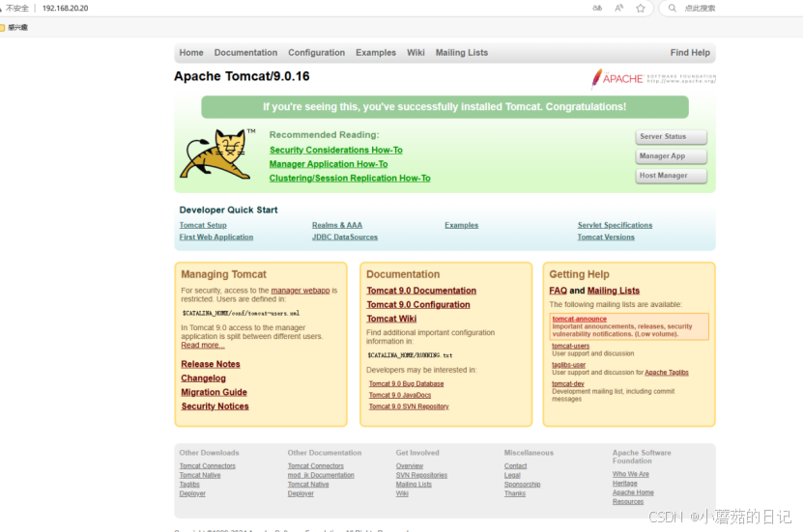This screenshot has width=803, height=532.
Task: Open Tomcat 9.0 Documentation link
Action: 421,291
